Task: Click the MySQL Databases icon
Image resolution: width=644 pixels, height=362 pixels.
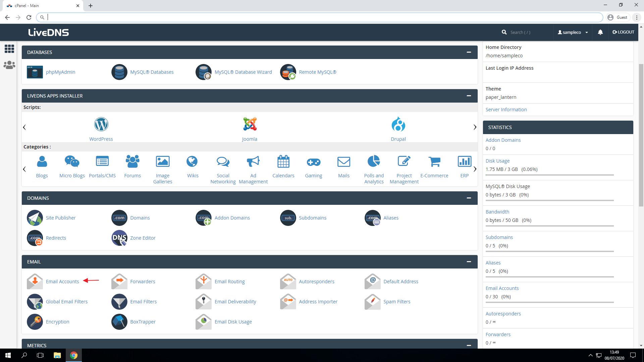Action: click(119, 72)
